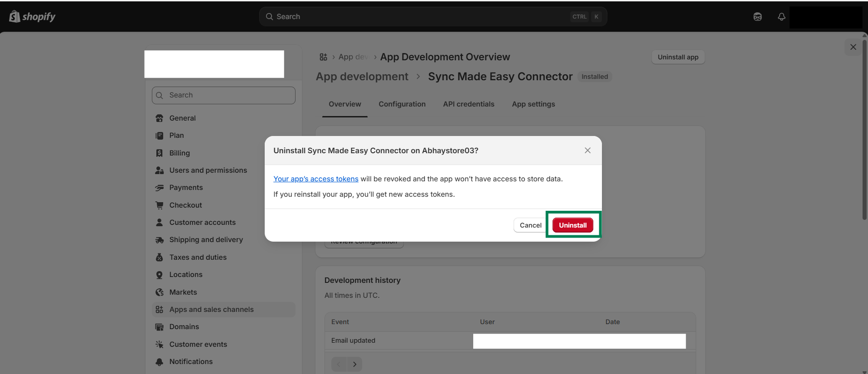Open the notifications bell icon
The width and height of the screenshot is (868, 374).
pos(781,17)
